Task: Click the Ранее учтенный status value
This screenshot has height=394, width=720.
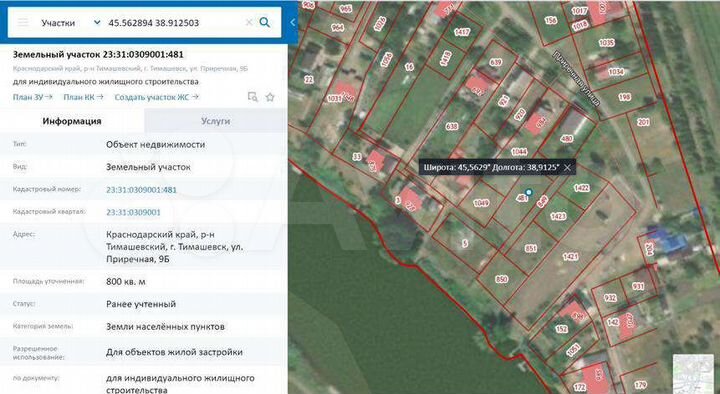Action: coord(141,304)
